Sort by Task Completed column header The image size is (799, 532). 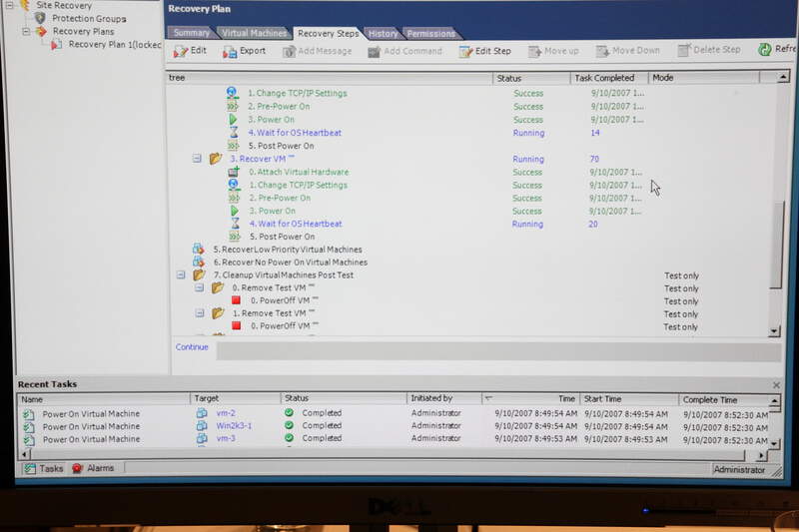pyautogui.click(x=609, y=78)
